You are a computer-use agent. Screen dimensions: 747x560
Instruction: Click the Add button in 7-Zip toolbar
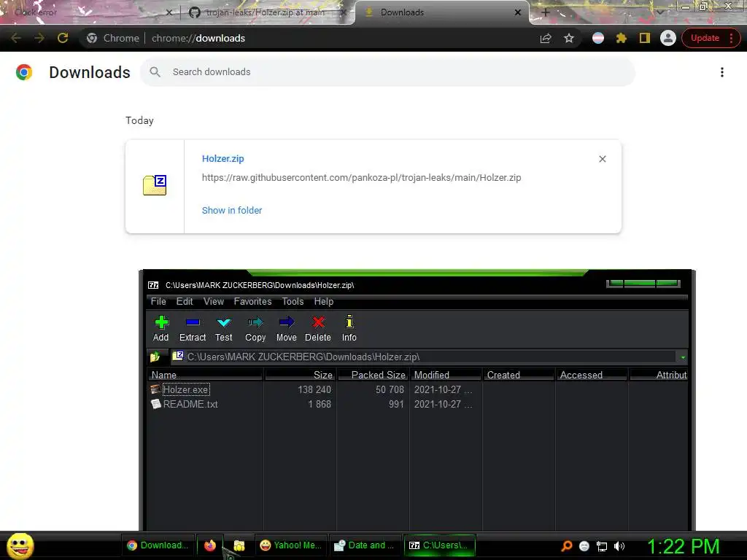pos(161,329)
